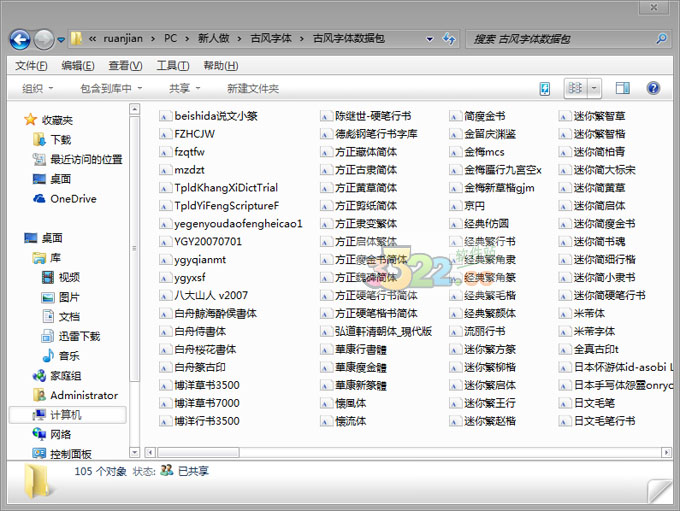
Task: Select 控制面板 in navigation pane
Action: (62, 454)
